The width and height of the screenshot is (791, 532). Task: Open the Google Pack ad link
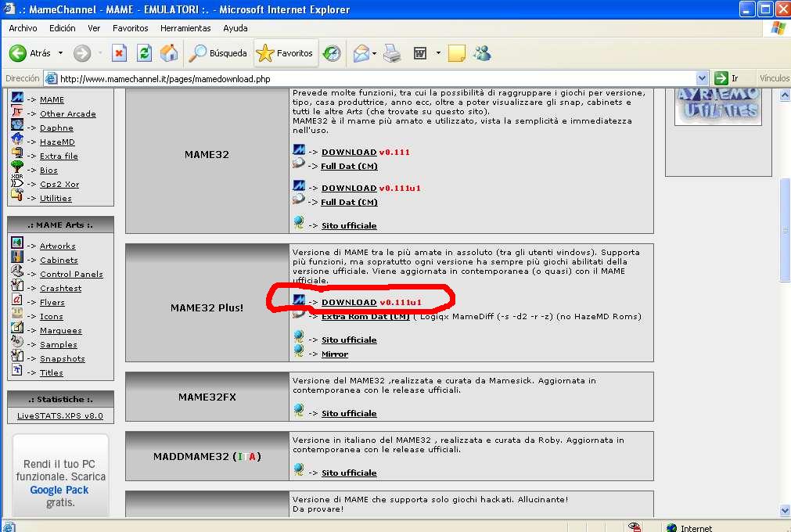59,491
